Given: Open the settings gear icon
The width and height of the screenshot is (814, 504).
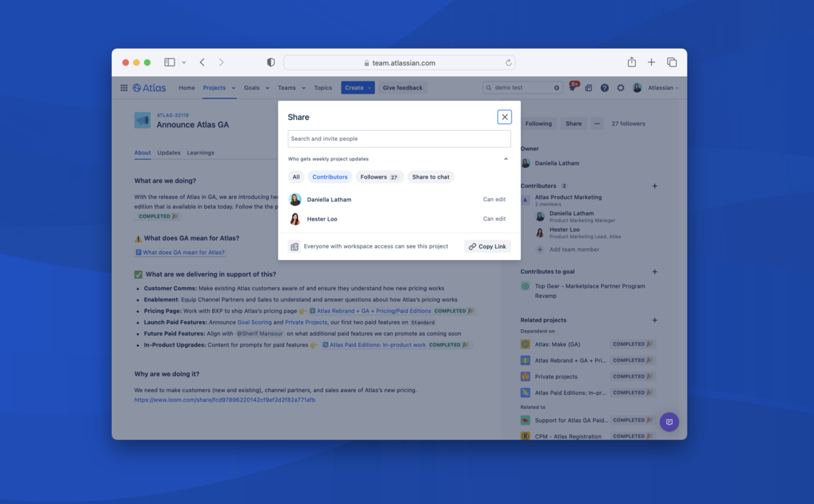Looking at the screenshot, I should 620,87.
